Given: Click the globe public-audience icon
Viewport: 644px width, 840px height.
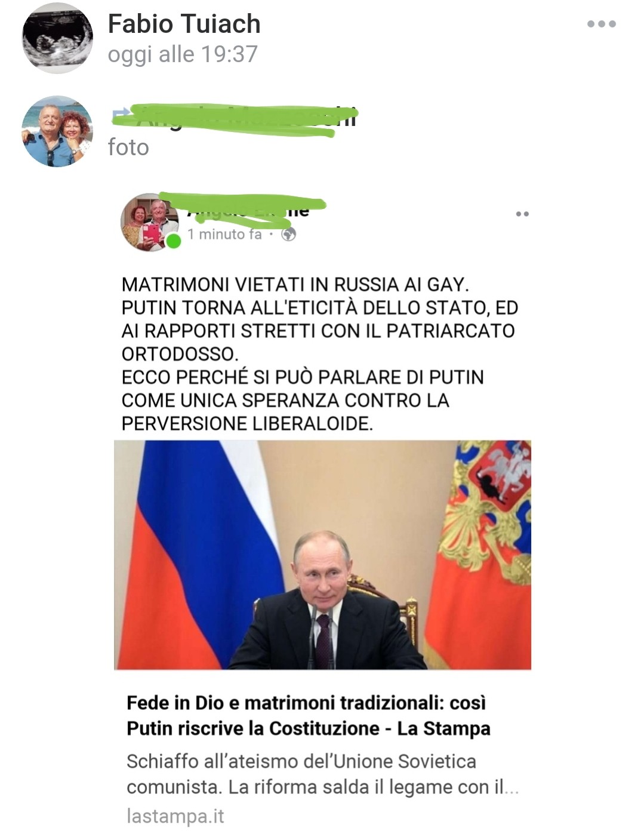Looking at the screenshot, I should click(x=289, y=235).
